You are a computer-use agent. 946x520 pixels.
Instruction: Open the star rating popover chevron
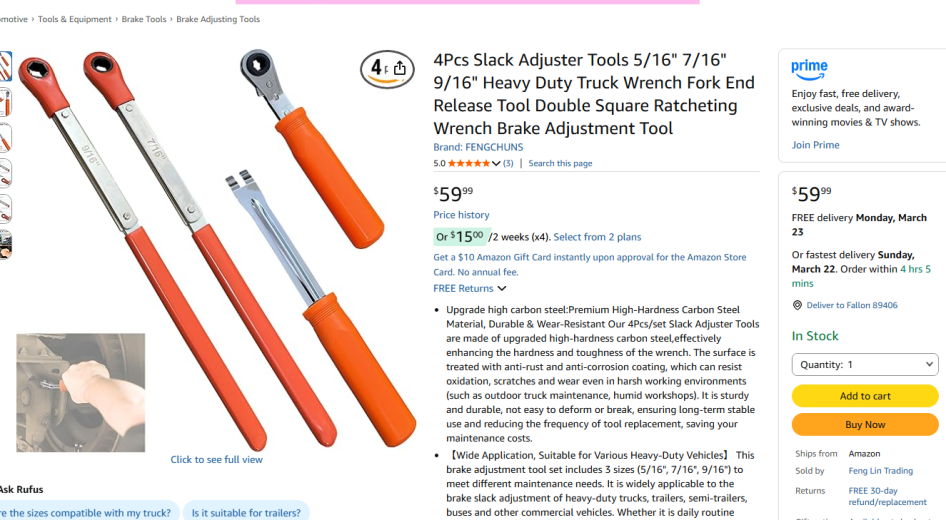[496, 163]
